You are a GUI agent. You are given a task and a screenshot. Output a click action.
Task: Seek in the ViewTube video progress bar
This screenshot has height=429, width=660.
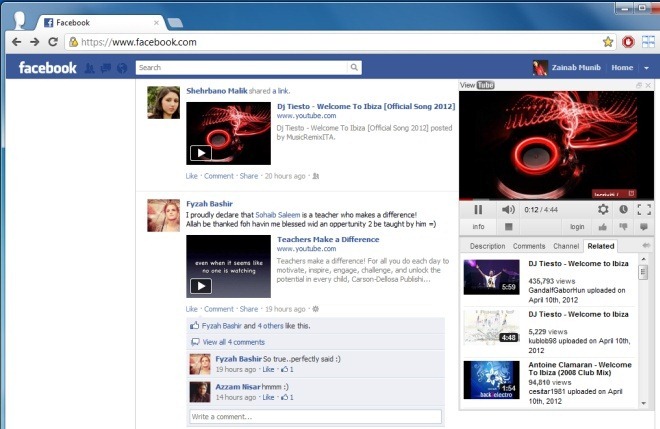[x=556, y=199]
